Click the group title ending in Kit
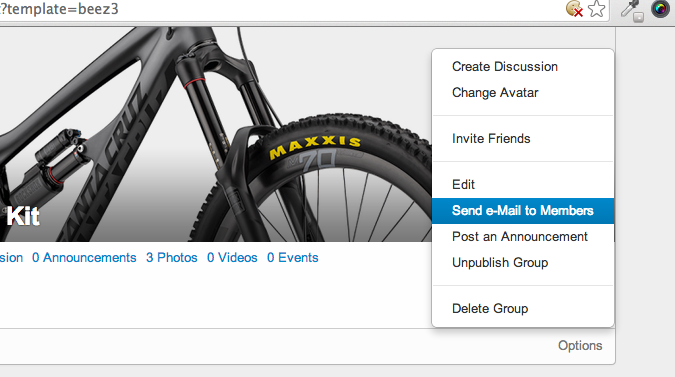675x377 pixels. point(23,216)
